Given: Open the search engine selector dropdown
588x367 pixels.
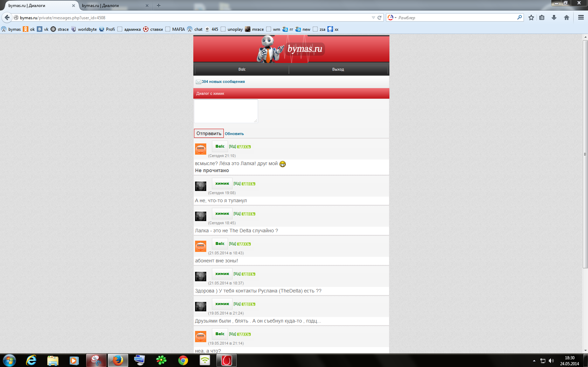Looking at the screenshot, I should click(392, 17).
